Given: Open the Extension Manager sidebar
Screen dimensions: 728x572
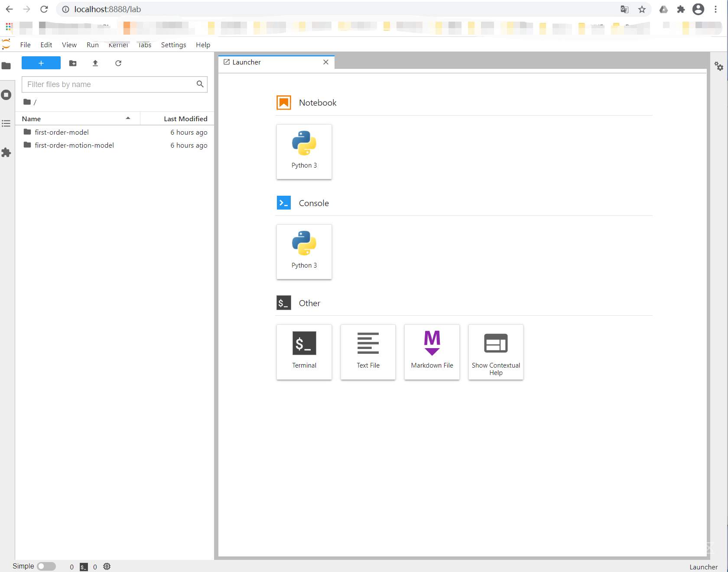Looking at the screenshot, I should (6, 152).
